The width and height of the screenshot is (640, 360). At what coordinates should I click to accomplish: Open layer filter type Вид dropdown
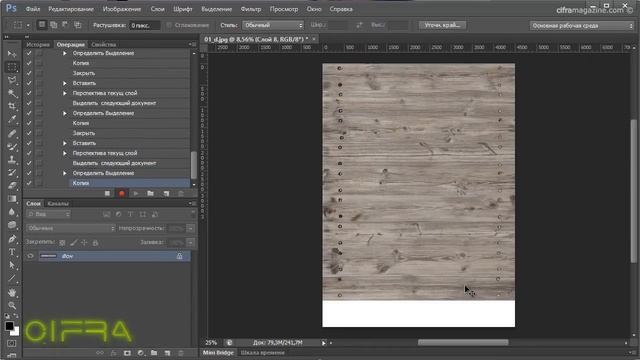tap(49, 214)
